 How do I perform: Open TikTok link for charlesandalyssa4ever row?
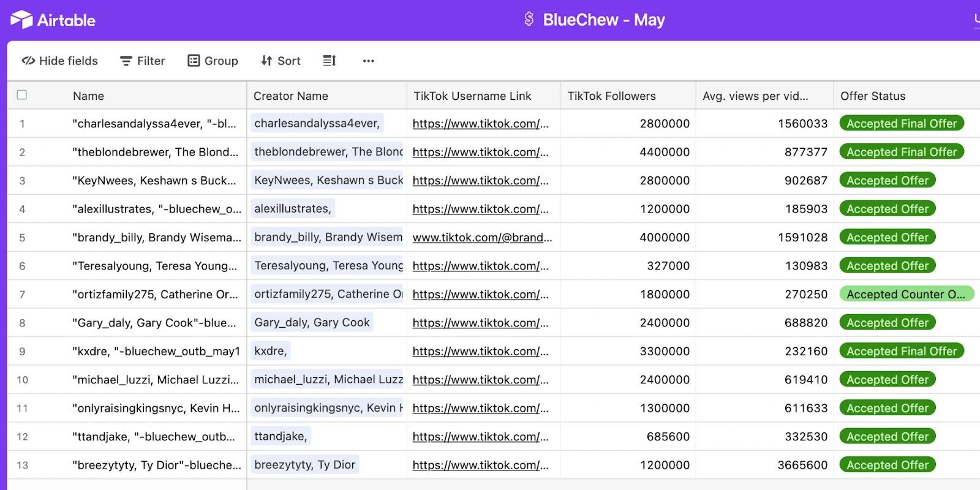pyautogui.click(x=481, y=124)
